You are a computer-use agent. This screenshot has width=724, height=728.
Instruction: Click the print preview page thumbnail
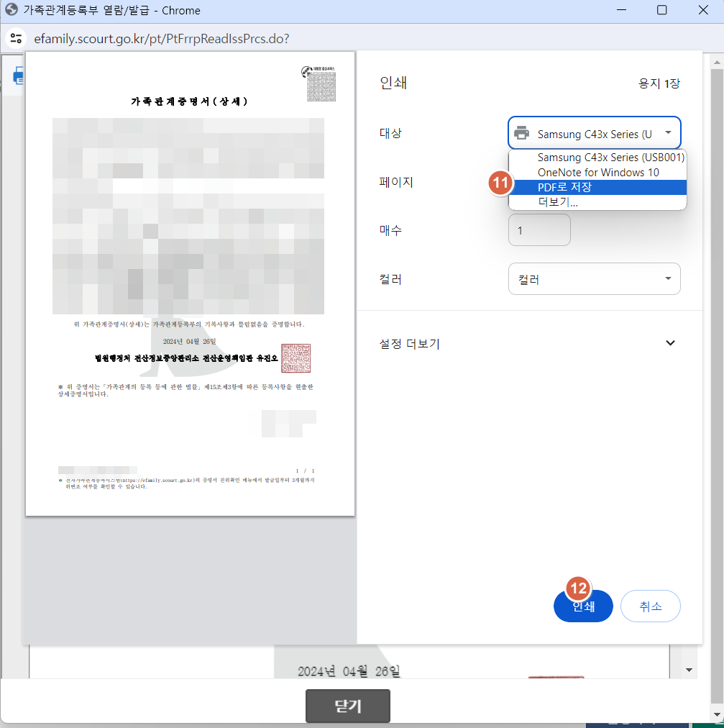(x=191, y=283)
